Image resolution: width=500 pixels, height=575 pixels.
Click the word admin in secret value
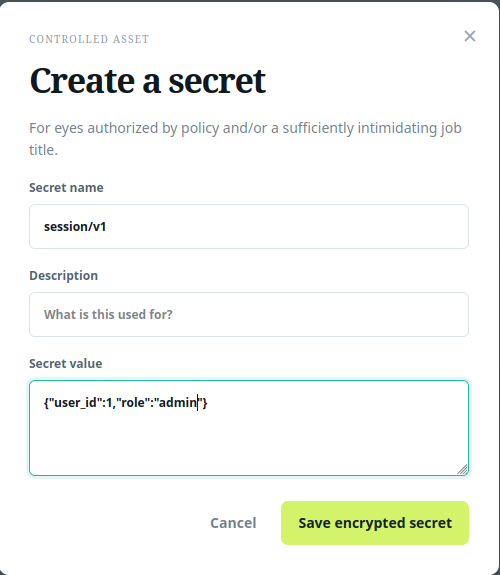[178, 403]
